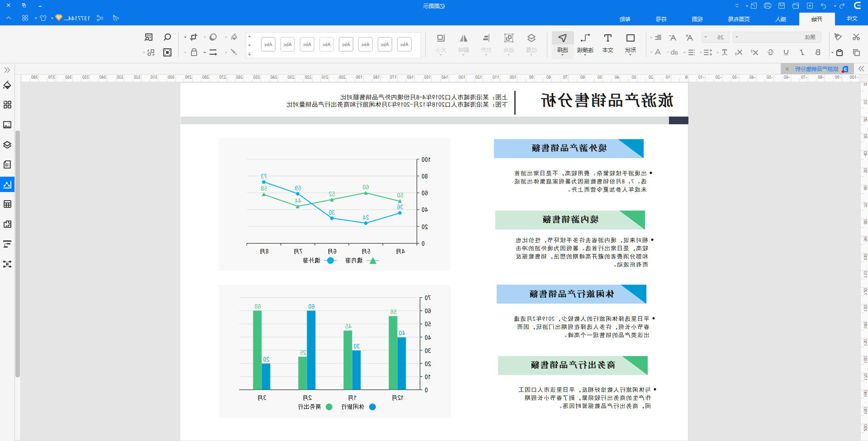Toggle superscript formatting
Viewport: 868px width, 441px height.
pyautogui.click(x=754, y=52)
